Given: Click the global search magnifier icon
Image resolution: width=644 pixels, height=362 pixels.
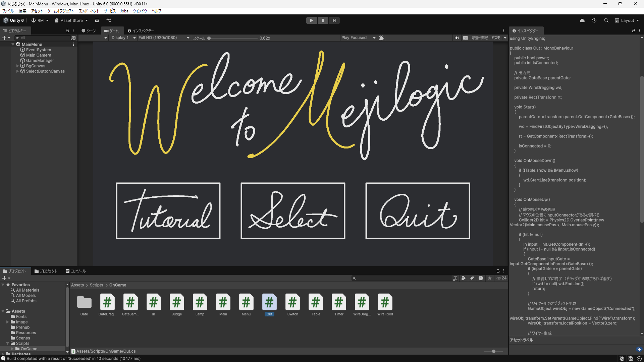Looking at the screenshot, I should (x=606, y=20).
